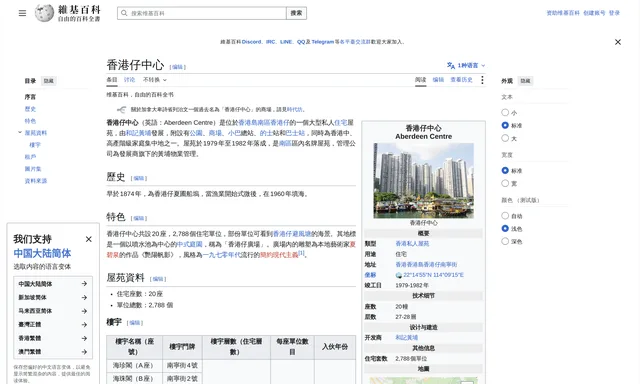Click the arrow beside 马来西亚简体
The image size is (640, 384).
pyautogui.click(x=84, y=311)
